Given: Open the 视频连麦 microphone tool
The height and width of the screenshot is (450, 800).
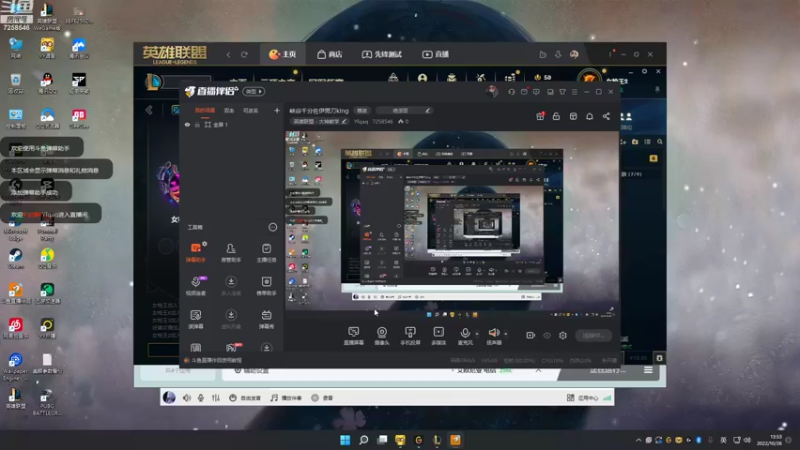Looking at the screenshot, I should click(x=195, y=286).
